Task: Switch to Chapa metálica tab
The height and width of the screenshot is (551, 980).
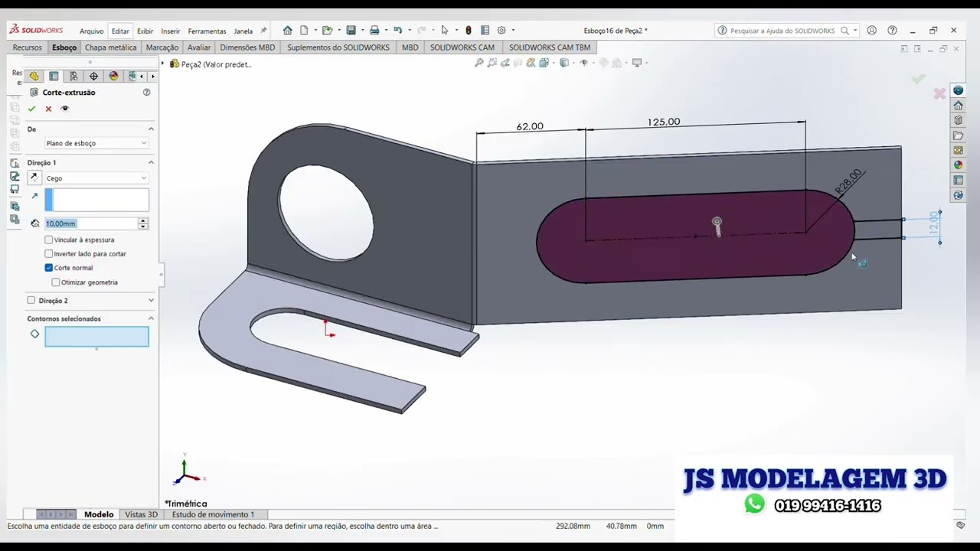Action: tap(110, 47)
